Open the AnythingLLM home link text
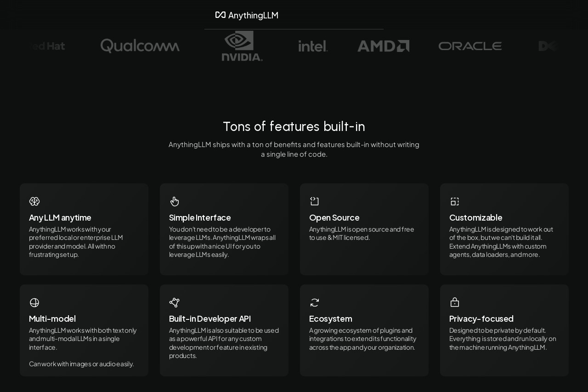The image size is (588, 392). pos(253,15)
